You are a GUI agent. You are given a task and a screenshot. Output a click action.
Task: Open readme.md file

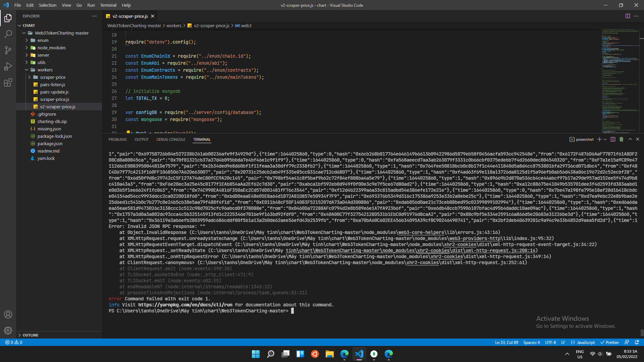(x=59, y=151)
